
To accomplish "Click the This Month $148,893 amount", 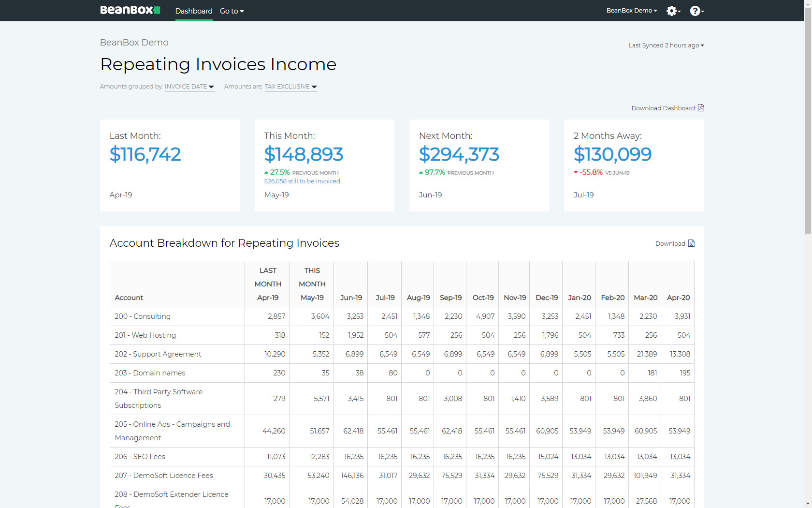I will pyautogui.click(x=304, y=154).
